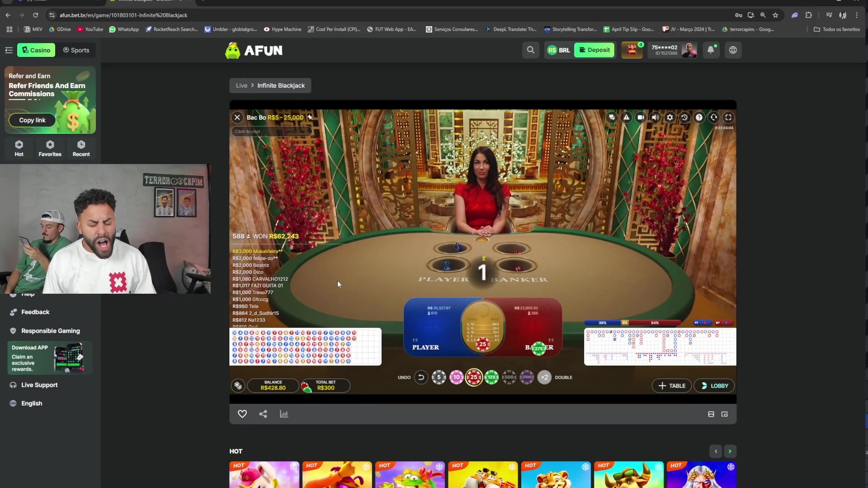This screenshot has height=488, width=868.
Task: Open Feedback in the sidebar
Action: tap(35, 312)
